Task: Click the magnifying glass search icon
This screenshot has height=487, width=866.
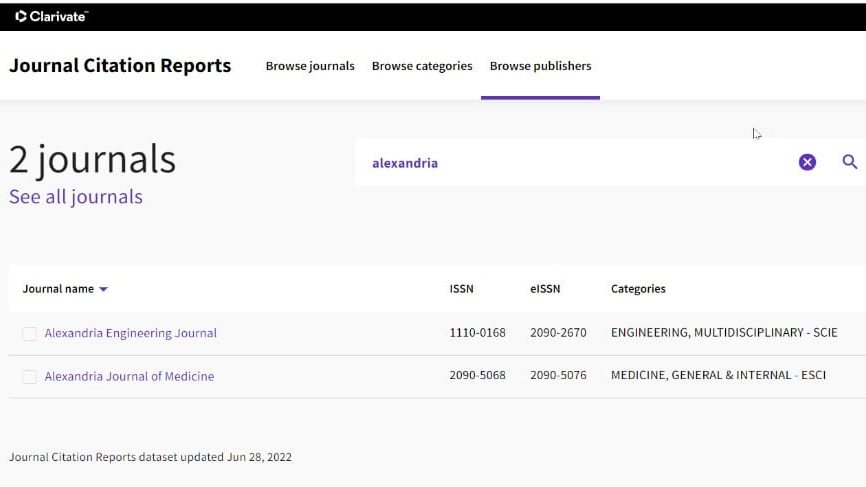Action: click(849, 162)
